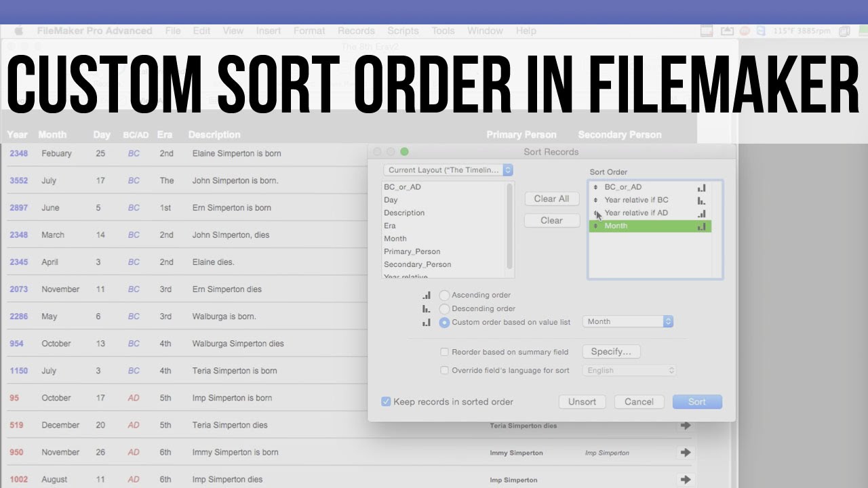Screen dimensions: 868x488
Task: Click the reorder handle beside green Month entry
Action: pos(595,226)
